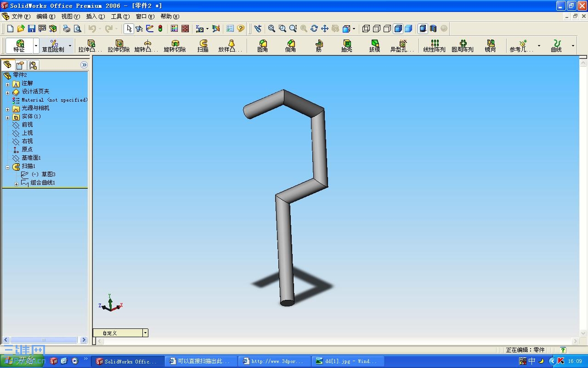Open the color palette grid icon

tap(175, 29)
